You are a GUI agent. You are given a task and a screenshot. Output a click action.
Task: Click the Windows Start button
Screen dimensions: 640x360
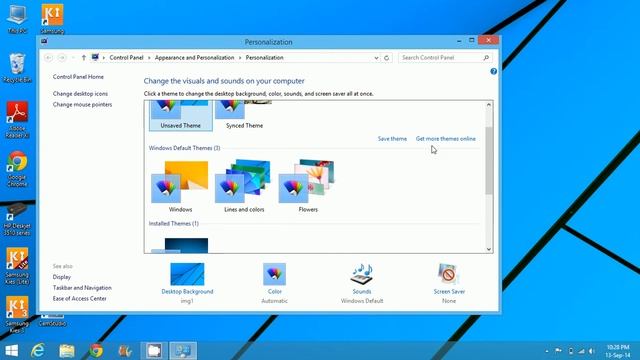12,351
